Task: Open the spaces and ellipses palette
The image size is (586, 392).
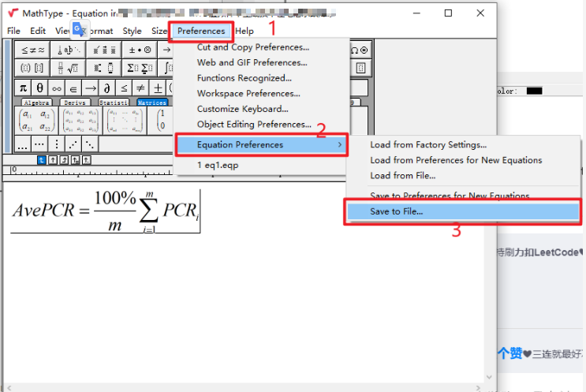Action: coord(69,50)
